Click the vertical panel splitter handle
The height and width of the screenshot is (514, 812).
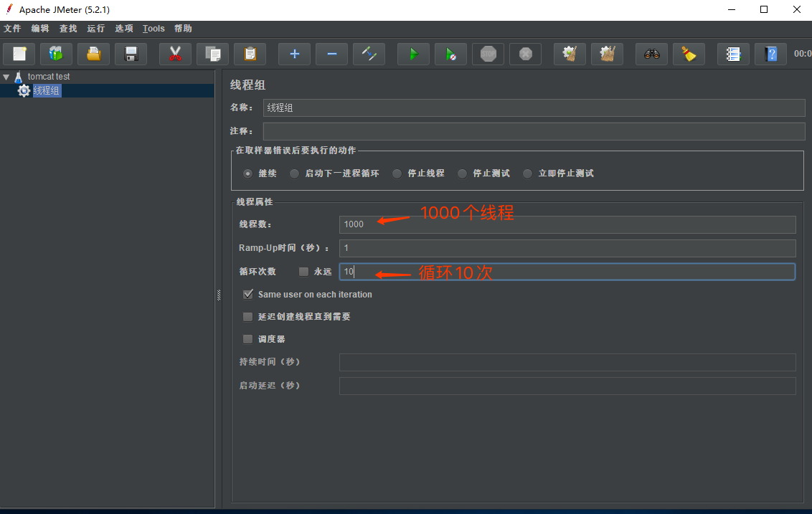[218, 295]
